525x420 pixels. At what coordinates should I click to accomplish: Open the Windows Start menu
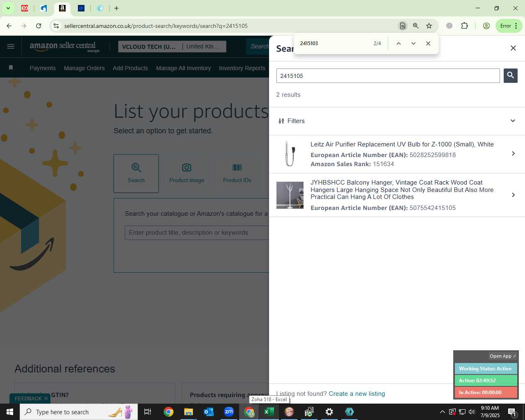[x=10, y=412]
